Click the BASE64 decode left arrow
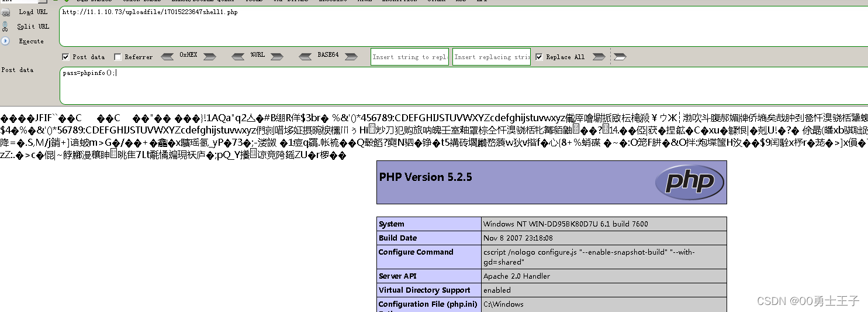The height and width of the screenshot is (312, 868). pyautogui.click(x=305, y=57)
